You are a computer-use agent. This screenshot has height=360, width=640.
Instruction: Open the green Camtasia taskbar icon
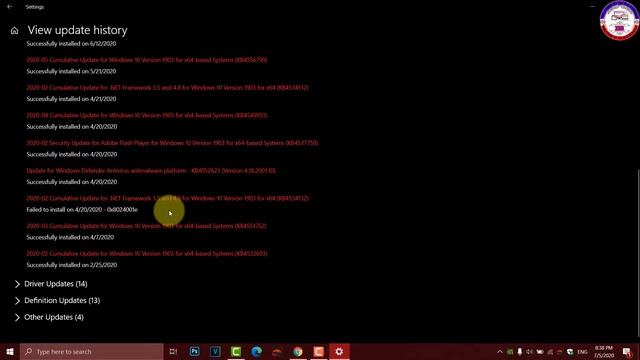coord(236,351)
